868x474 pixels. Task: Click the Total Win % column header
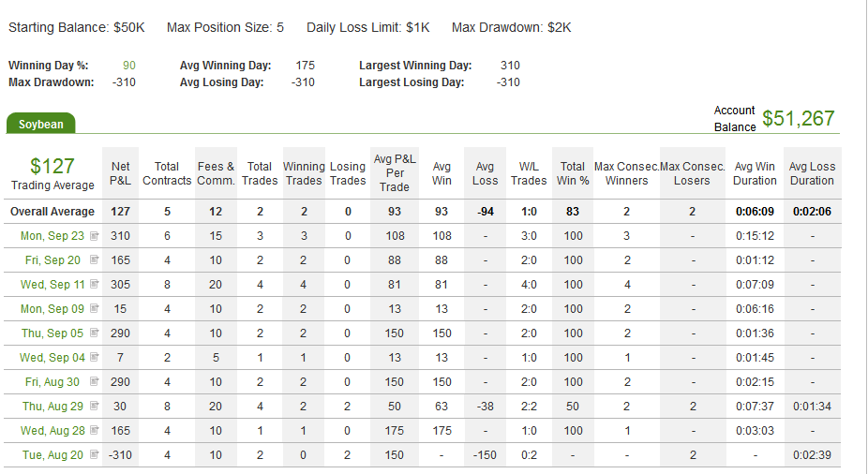(573, 173)
